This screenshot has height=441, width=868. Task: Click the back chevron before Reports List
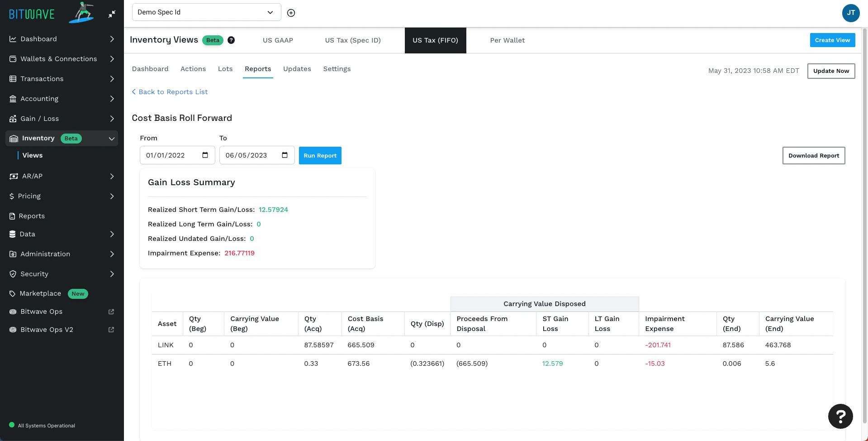point(134,92)
